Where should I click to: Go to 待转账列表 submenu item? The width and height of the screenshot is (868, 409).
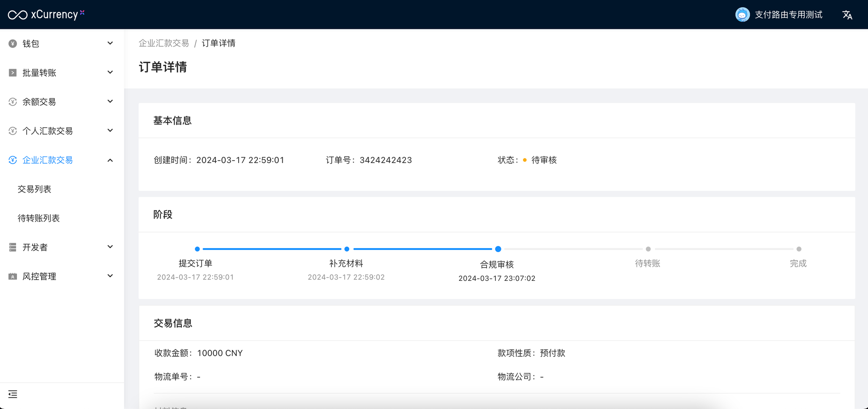[39, 219]
